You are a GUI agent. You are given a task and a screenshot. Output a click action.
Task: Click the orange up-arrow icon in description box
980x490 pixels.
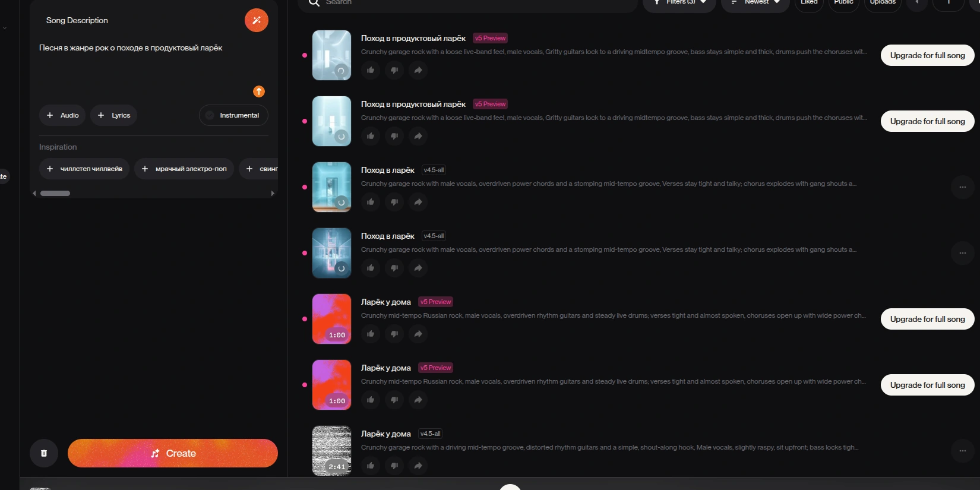259,91
